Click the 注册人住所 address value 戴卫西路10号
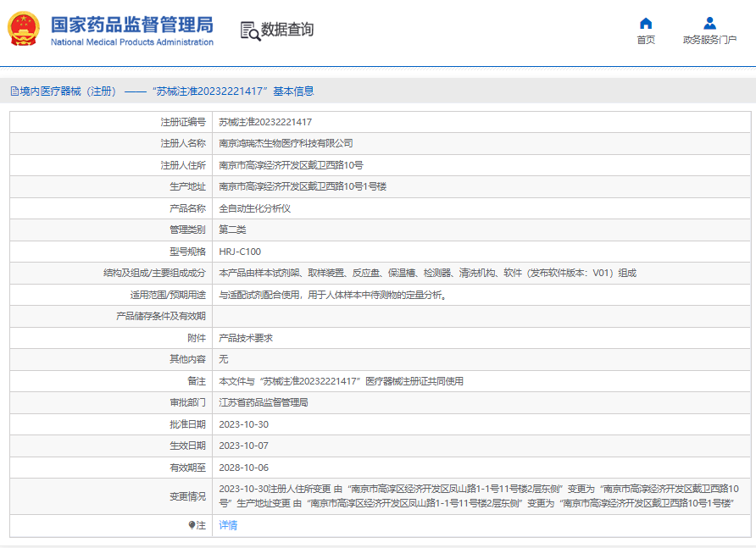 (x=291, y=165)
